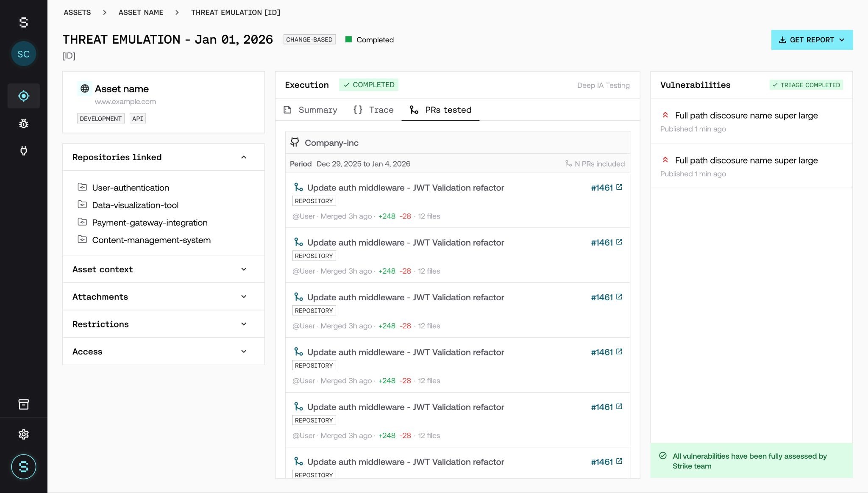
Task: Open the second vulnerability's title
Action: (746, 160)
